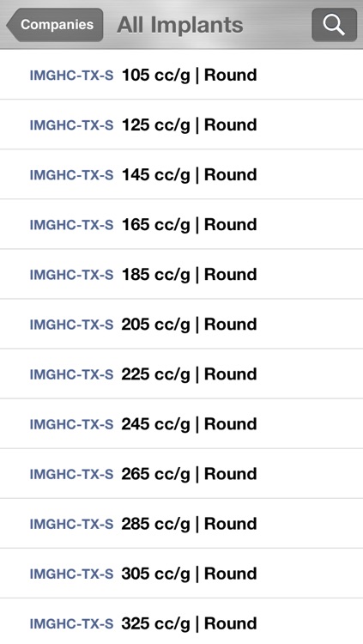Open the 305 cc/g Round item
The height and width of the screenshot is (644, 363).
[182, 574]
